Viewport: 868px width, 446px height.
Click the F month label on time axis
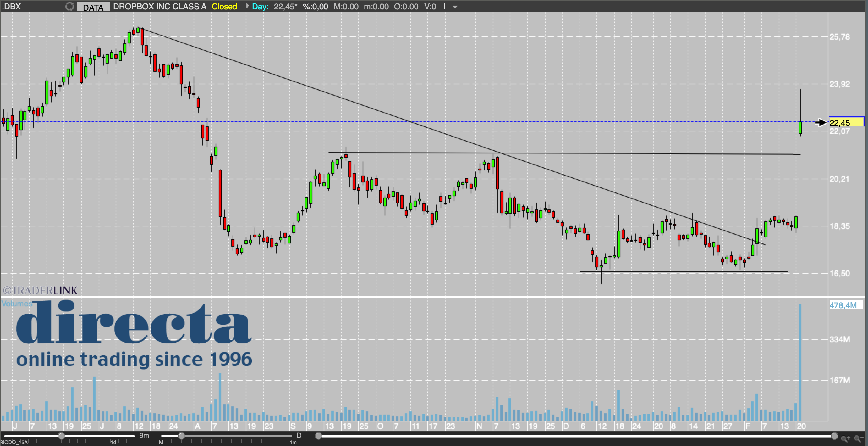point(747,426)
